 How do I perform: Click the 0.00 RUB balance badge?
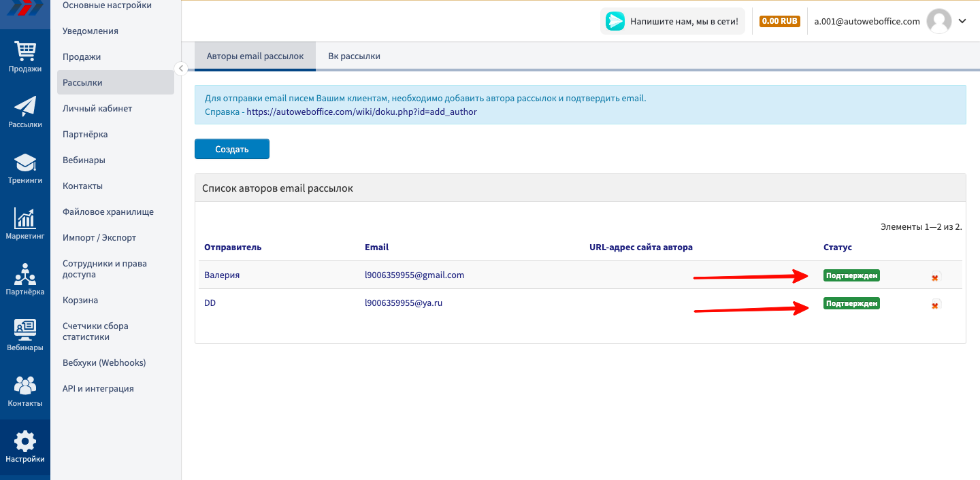[779, 21]
